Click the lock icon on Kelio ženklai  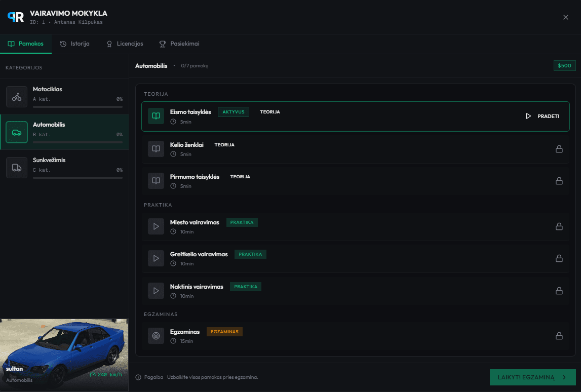pos(559,149)
